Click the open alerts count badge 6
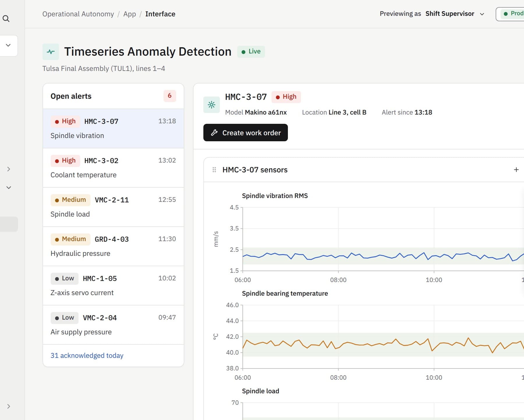The image size is (524, 420). coord(170,96)
